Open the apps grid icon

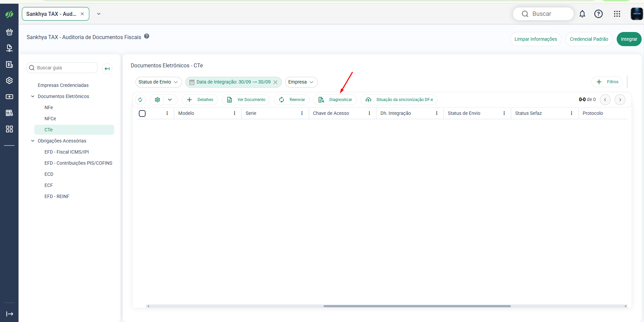(x=617, y=14)
